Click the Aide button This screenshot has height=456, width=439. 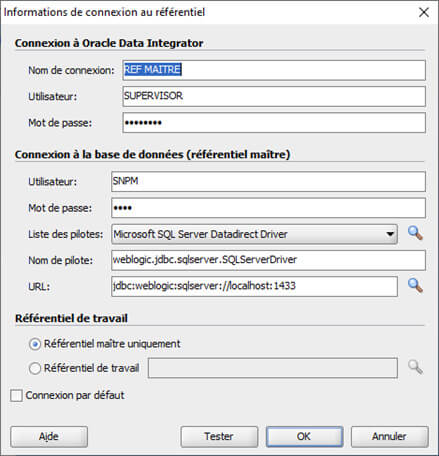tap(49, 437)
